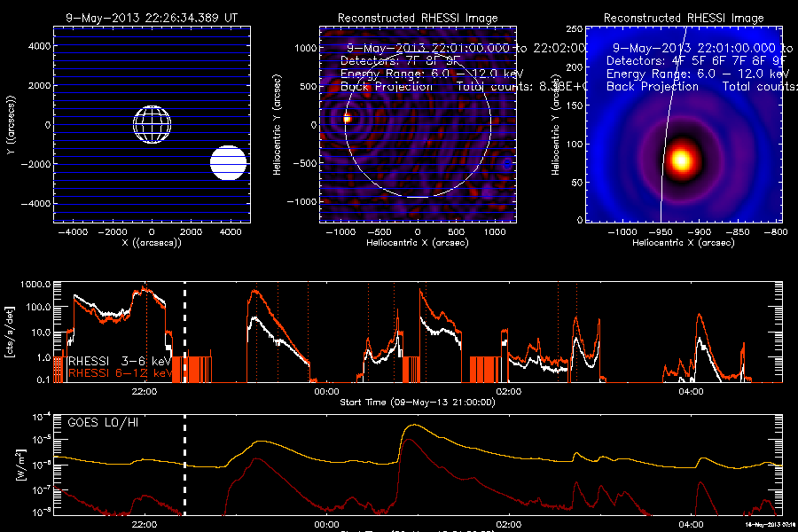The width and height of the screenshot is (798, 532).
Task: Click the '-950' tick under the zoomed RHESSI image
Action: pyautogui.click(x=661, y=232)
